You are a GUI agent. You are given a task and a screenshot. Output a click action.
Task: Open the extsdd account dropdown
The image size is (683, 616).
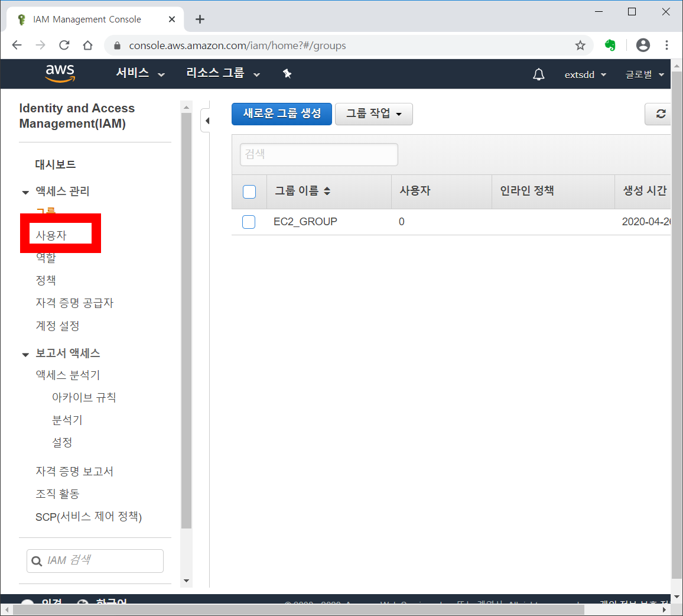point(586,74)
